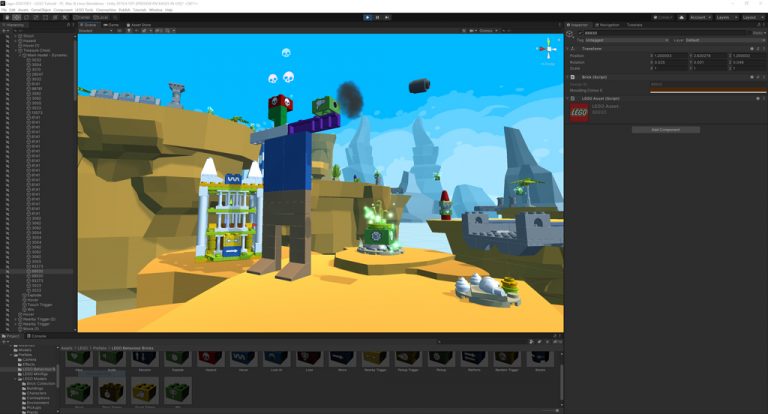Click the Step frame button

click(x=387, y=17)
